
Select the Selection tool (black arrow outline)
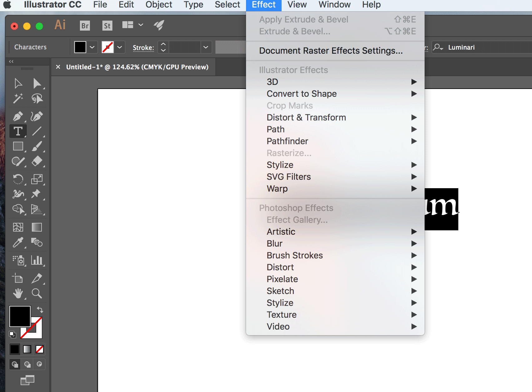click(x=18, y=83)
